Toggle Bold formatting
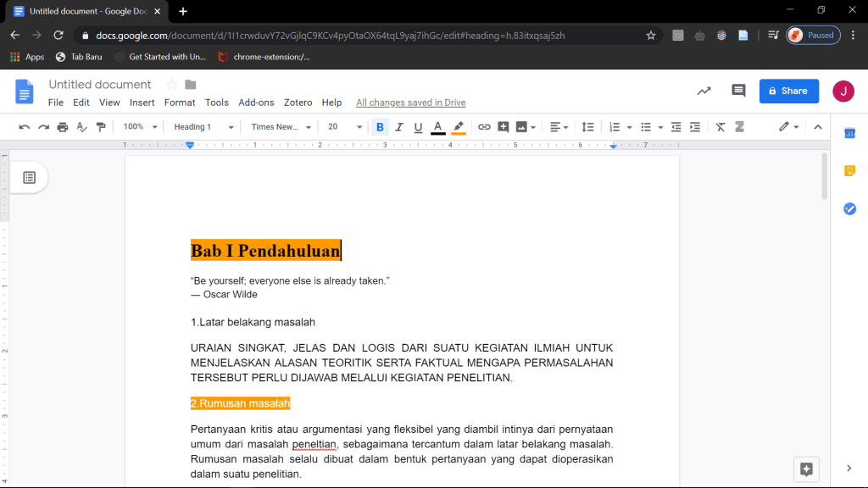This screenshot has height=488, width=868. 380,127
